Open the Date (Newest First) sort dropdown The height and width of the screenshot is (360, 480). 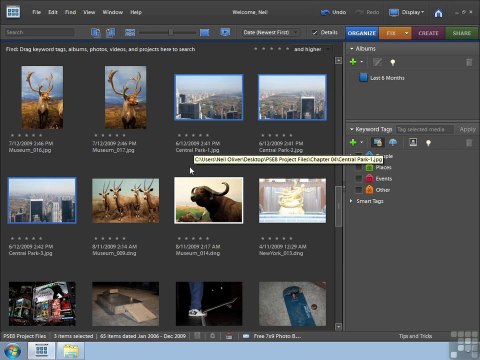click(270, 32)
